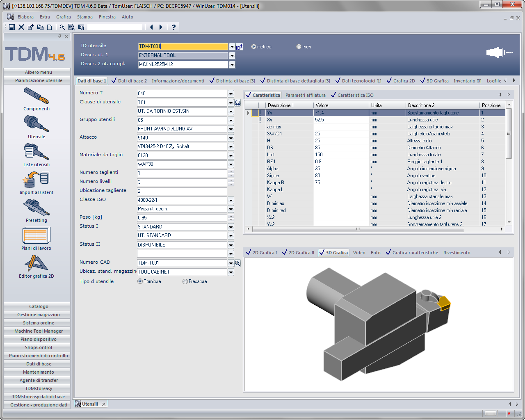The height and width of the screenshot is (420, 525).
Task: Pin the left navigation panel
Action: tap(60, 36)
